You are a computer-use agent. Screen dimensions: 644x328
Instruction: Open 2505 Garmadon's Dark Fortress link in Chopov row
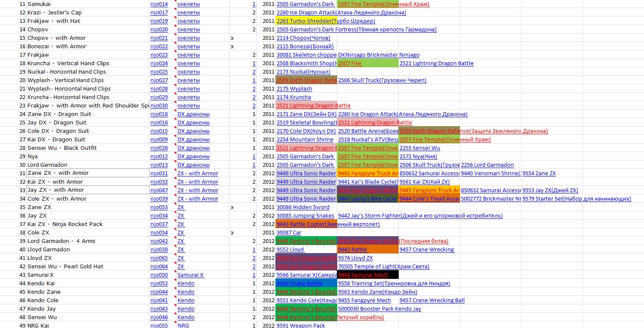[x=356, y=30]
